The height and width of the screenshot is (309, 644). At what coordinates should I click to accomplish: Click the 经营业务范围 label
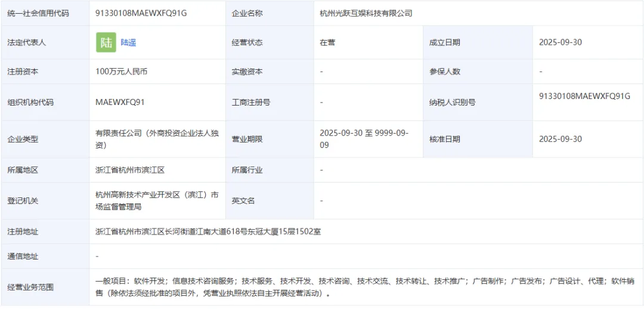(30, 287)
